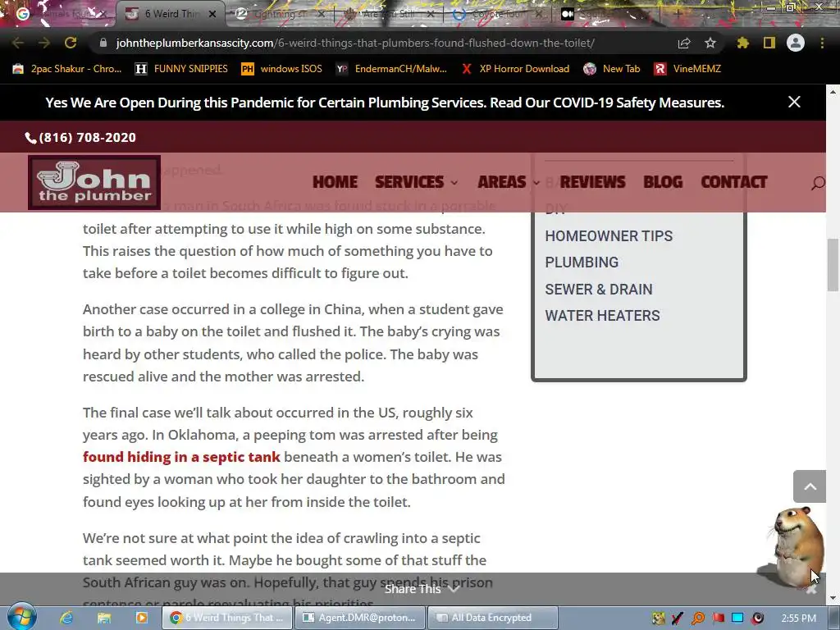Open Windows Media Player on taskbar
Screen dimensions: 840x630
tap(141, 618)
